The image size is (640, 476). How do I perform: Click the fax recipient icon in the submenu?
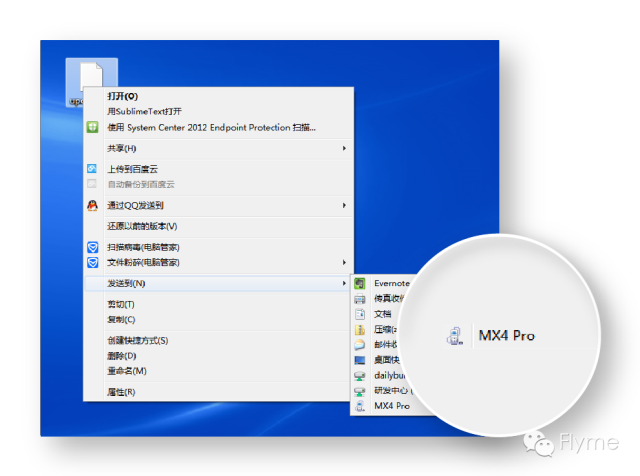(360, 298)
